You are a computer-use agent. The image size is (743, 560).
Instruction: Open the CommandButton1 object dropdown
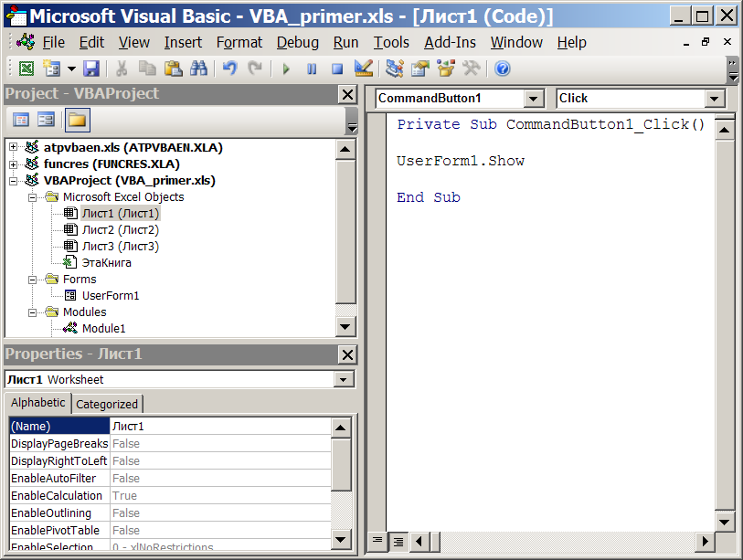click(x=533, y=99)
